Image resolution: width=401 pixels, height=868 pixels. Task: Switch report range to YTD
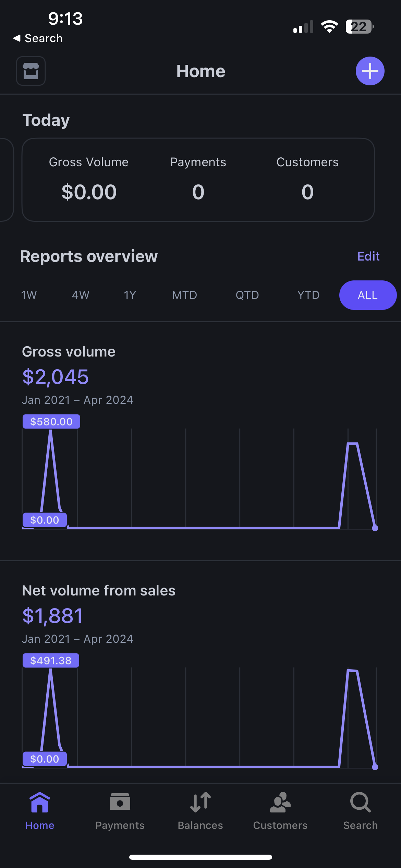308,295
